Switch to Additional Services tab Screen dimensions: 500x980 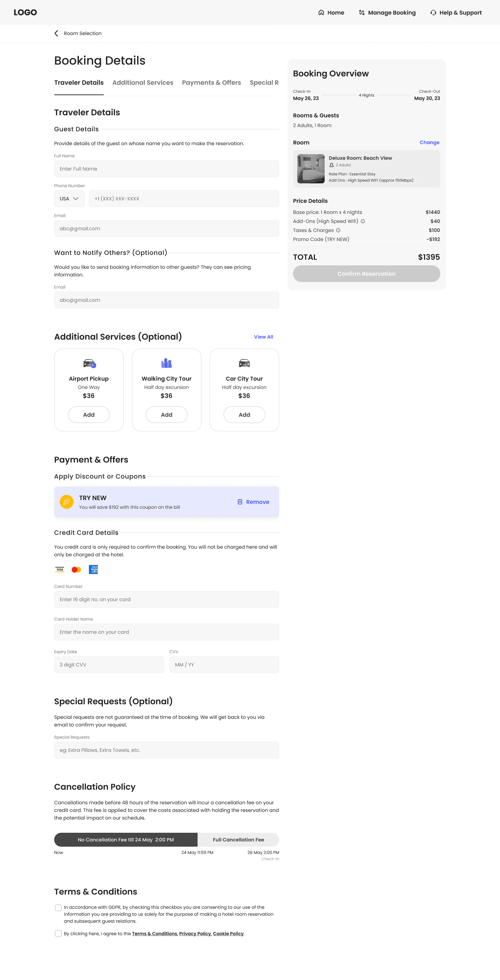tap(143, 83)
